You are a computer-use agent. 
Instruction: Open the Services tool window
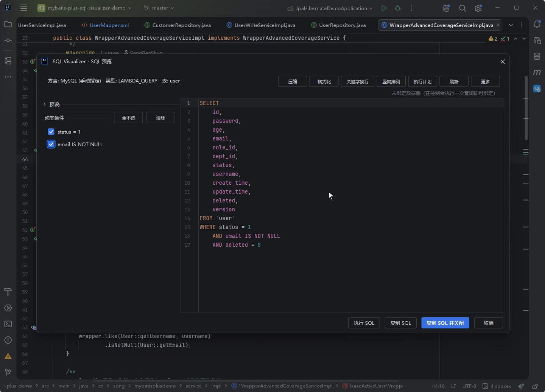pos(8,308)
